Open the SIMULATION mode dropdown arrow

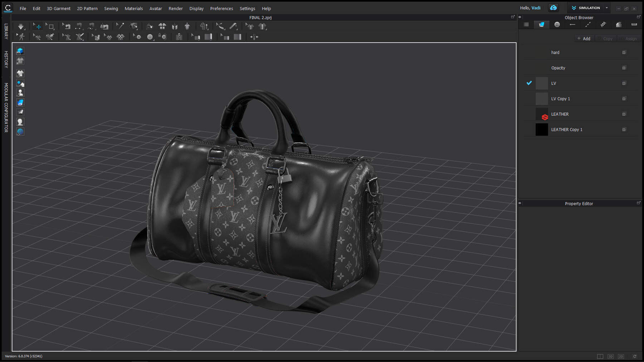[x=607, y=8]
